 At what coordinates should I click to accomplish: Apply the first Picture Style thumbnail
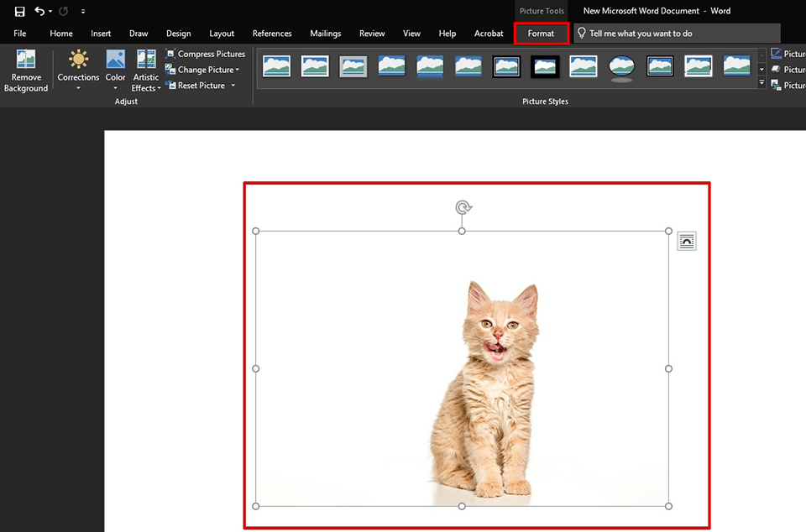coord(276,66)
